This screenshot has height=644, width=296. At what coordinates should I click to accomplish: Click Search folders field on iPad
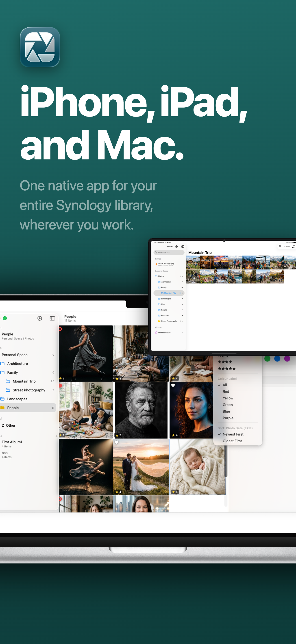pos(169,252)
